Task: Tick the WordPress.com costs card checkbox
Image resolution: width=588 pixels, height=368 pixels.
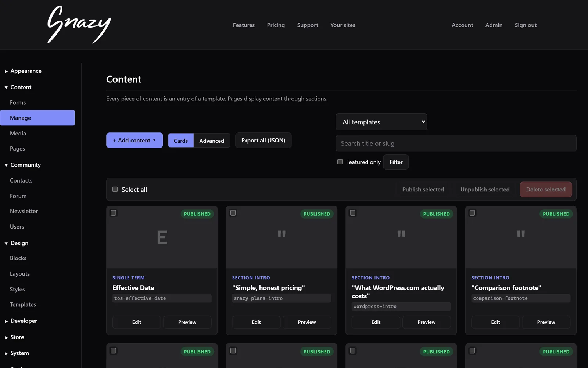Action: [x=353, y=213]
